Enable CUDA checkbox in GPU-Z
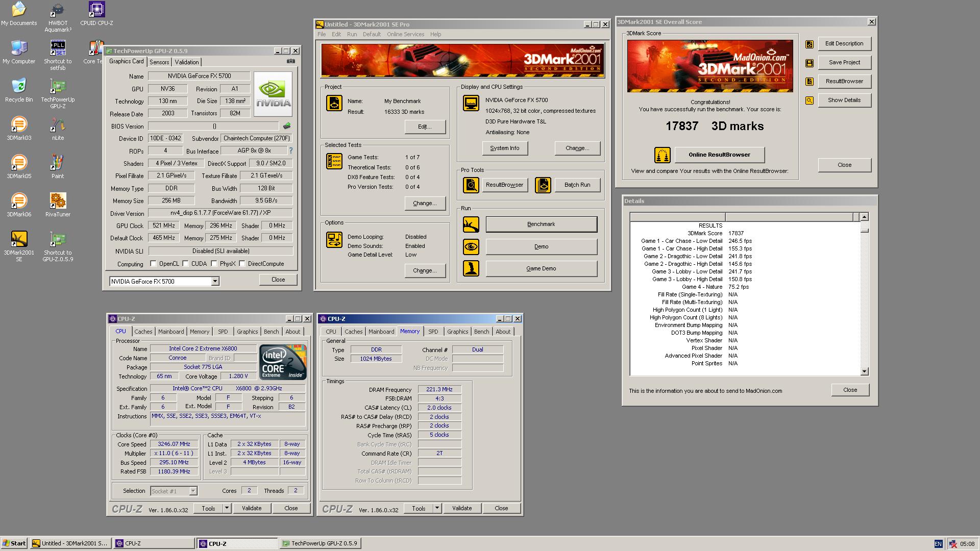The width and height of the screenshot is (980, 551). point(185,264)
